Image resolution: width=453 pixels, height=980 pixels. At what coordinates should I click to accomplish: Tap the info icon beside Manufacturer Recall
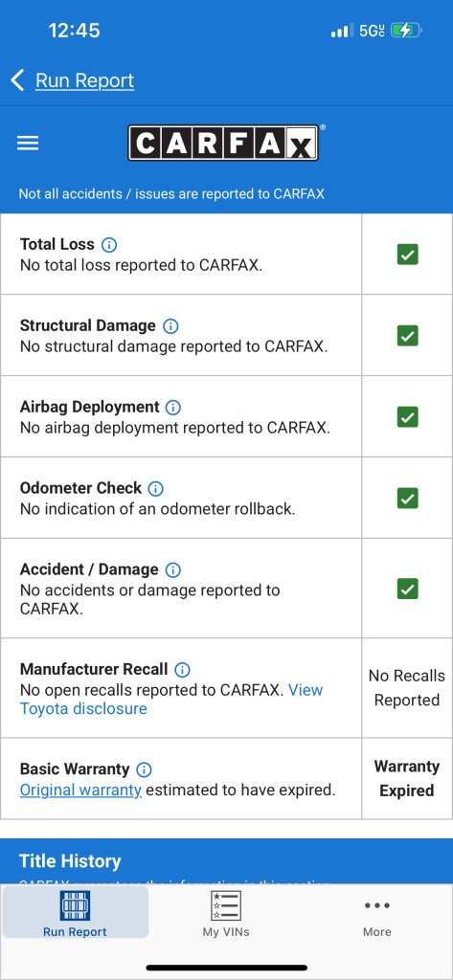pos(182,669)
